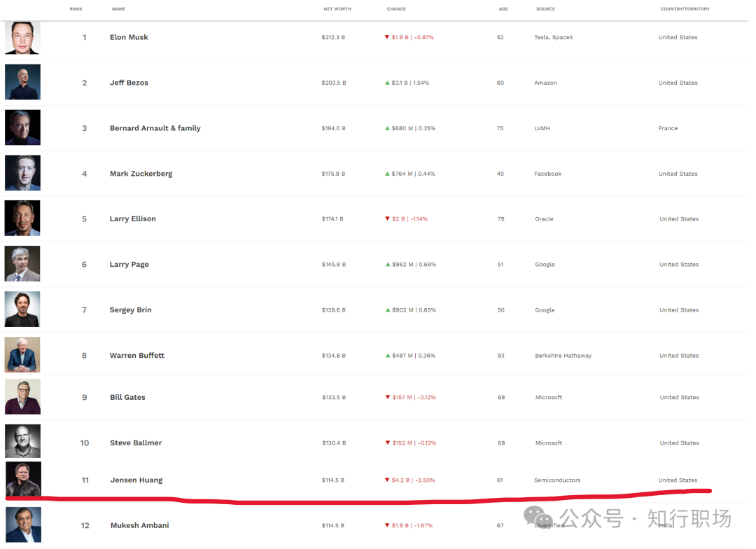The image size is (756, 549).
Task: Click the $139.6 B net worth value
Action: [x=334, y=310]
